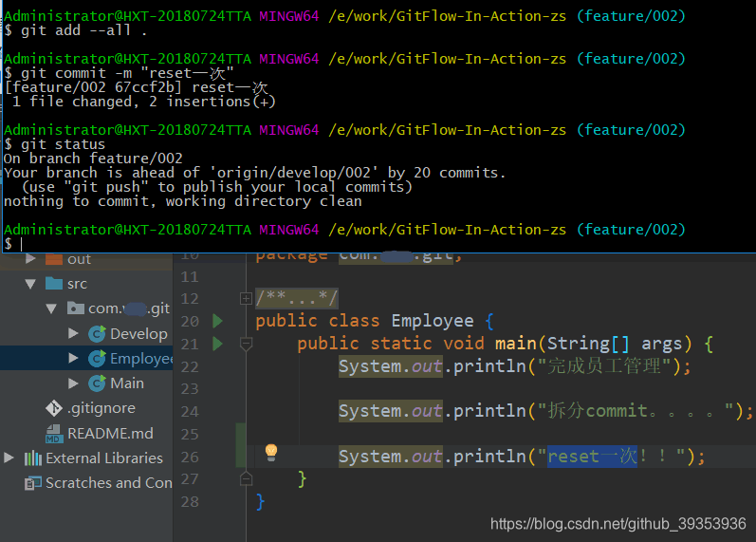Run Employee class via gutter arrow at line 20
This screenshot has height=542, width=756.
point(217,321)
